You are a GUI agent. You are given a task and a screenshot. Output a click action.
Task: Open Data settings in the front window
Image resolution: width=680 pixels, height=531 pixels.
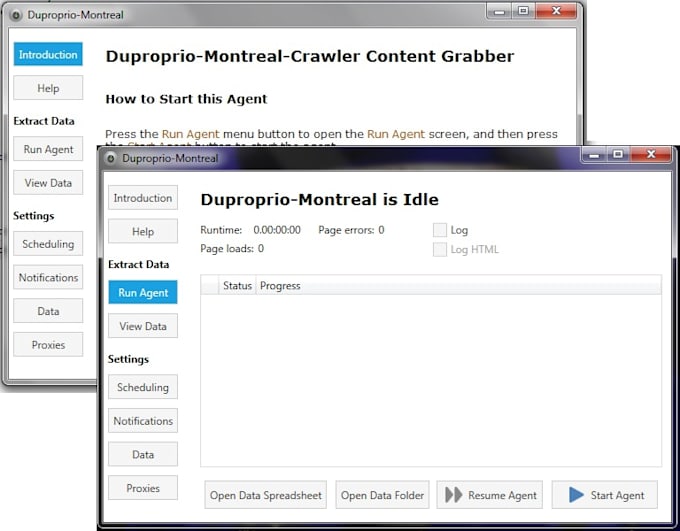point(143,454)
